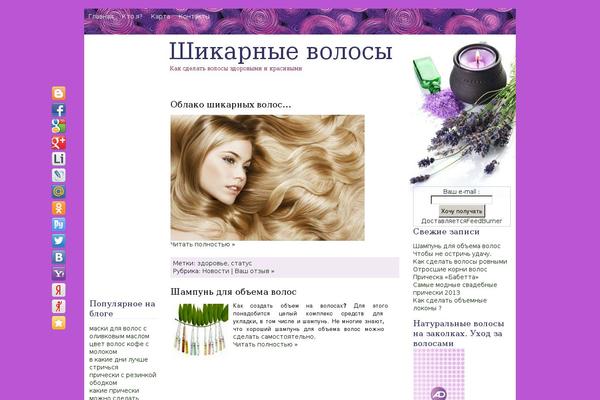
Task: Open popular link "маски для волос с оливковым маслом"
Action: (119, 333)
